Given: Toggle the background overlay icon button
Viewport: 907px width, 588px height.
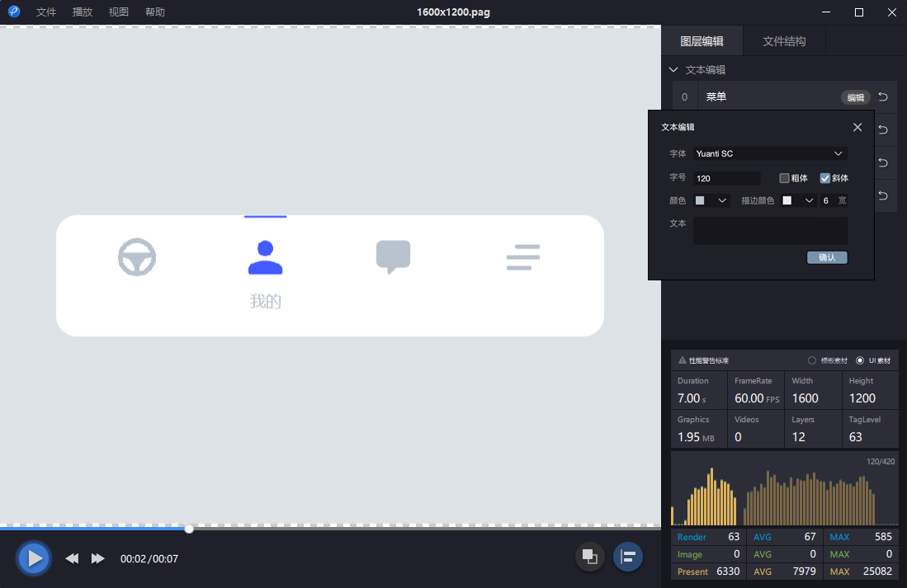Looking at the screenshot, I should pyautogui.click(x=589, y=557).
